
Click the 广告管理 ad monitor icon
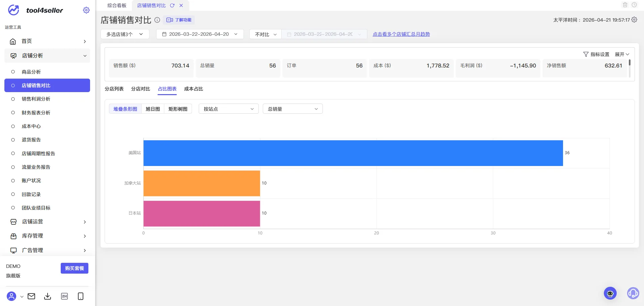13,250
